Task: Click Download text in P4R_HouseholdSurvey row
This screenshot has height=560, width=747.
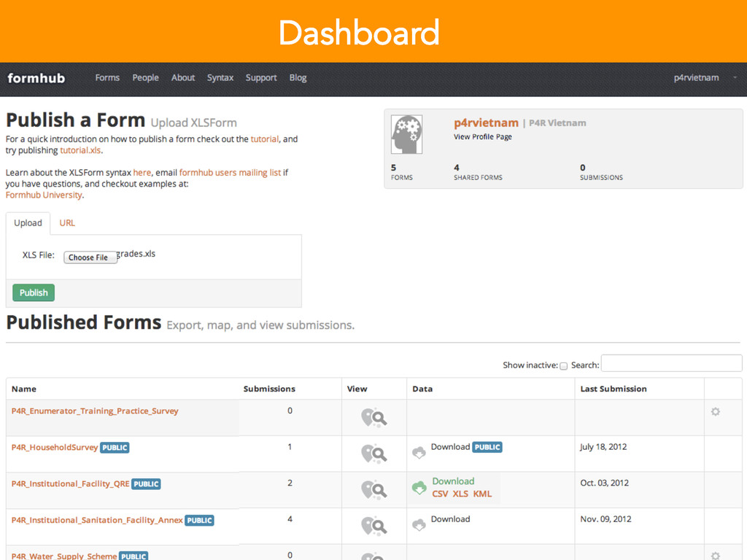Action: pos(450,447)
